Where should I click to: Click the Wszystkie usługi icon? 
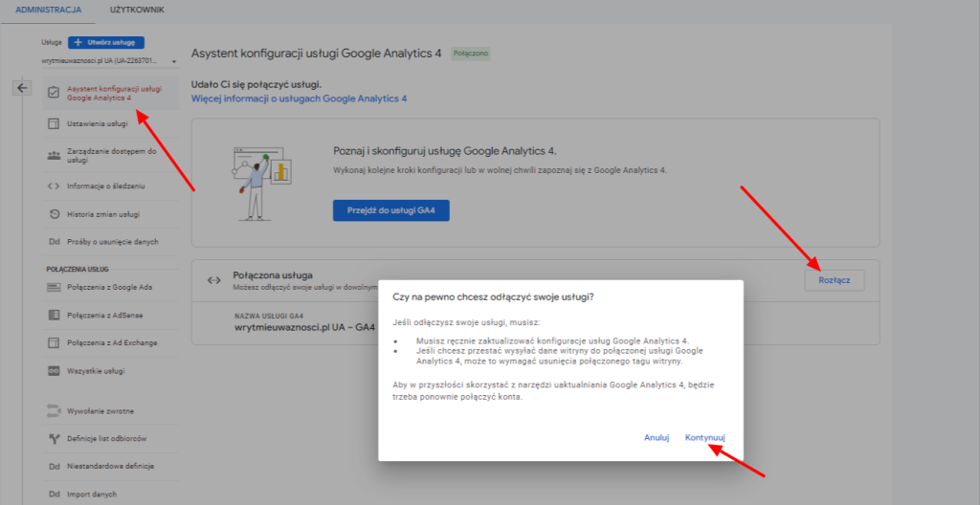(x=54, y=371)
